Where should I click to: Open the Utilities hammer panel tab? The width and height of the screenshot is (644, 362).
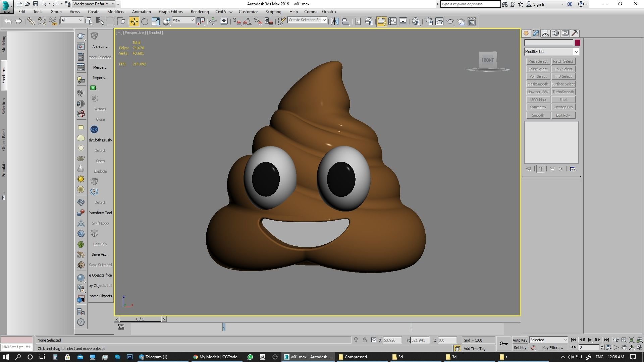[x=575, y=33]
